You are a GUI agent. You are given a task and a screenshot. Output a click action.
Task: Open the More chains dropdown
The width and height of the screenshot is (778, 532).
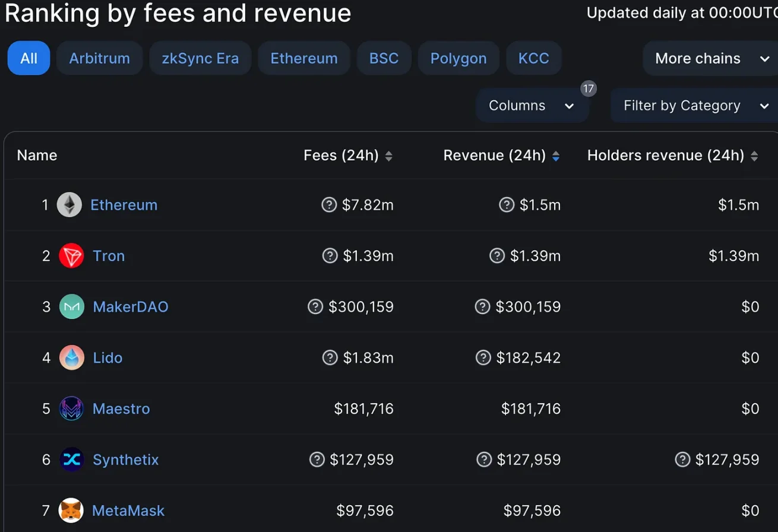click(x=711, y=58)
